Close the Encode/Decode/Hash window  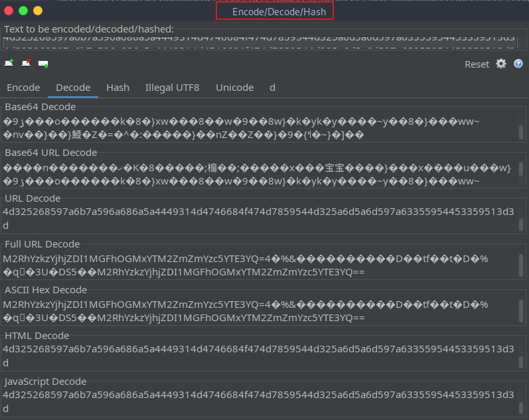[9, 11]
